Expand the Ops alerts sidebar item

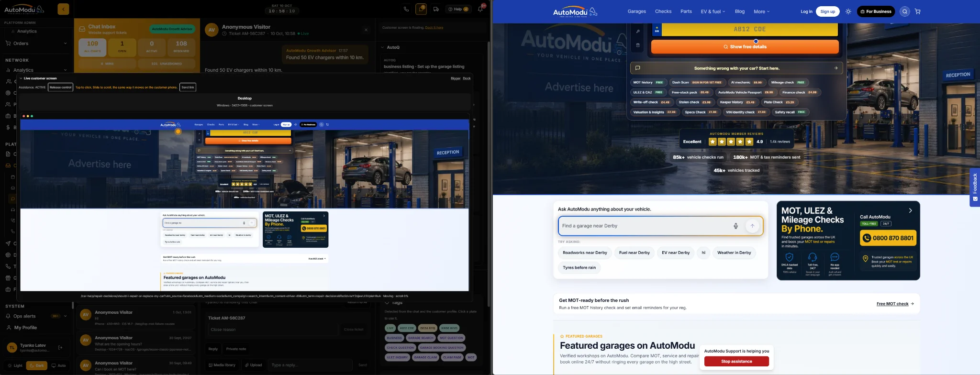pyautogui.click(x=36, y=316)
